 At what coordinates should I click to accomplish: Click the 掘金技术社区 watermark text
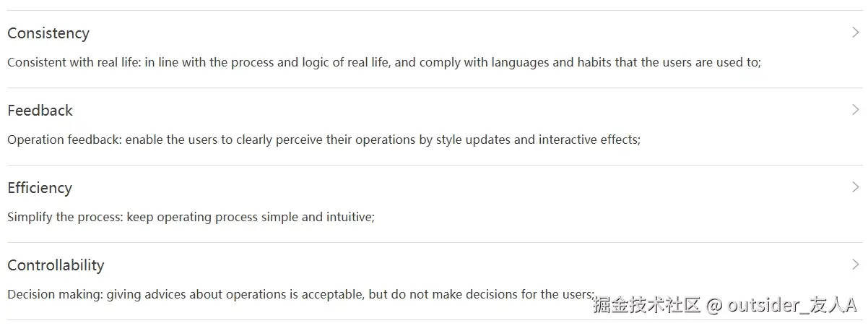click(646, 305)
